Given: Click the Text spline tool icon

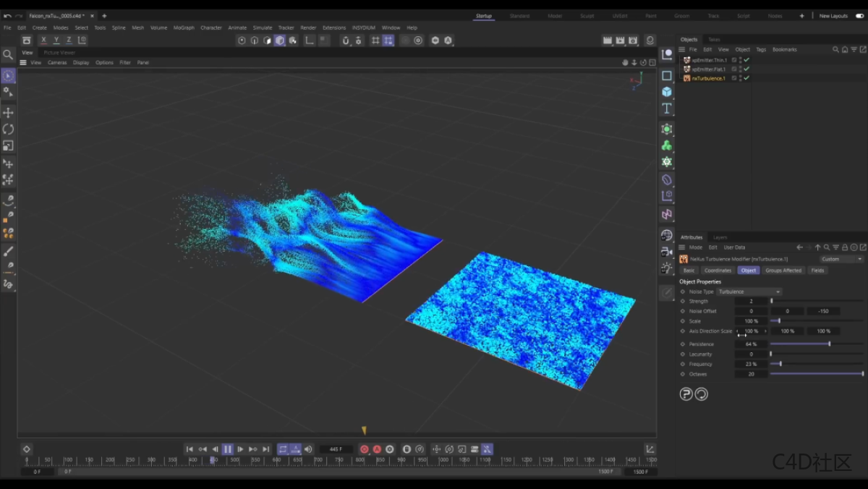Looking at the screenshot, I should point(667,109).
